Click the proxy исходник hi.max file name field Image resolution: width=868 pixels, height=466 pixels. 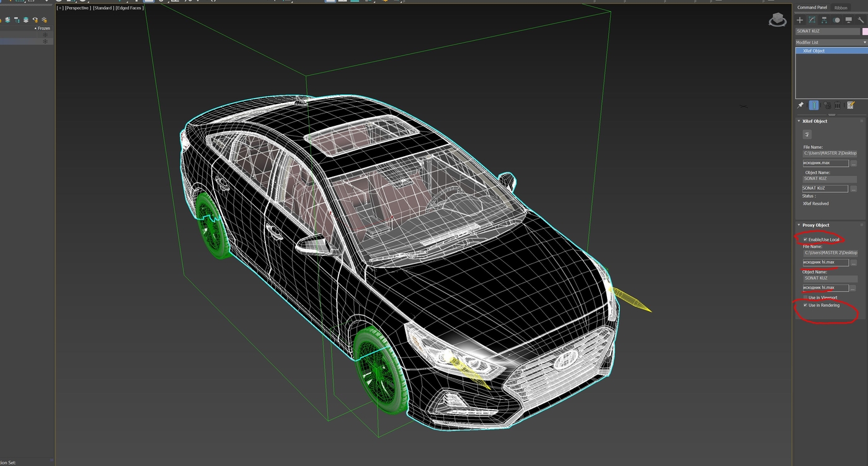(x=825, y=262)
